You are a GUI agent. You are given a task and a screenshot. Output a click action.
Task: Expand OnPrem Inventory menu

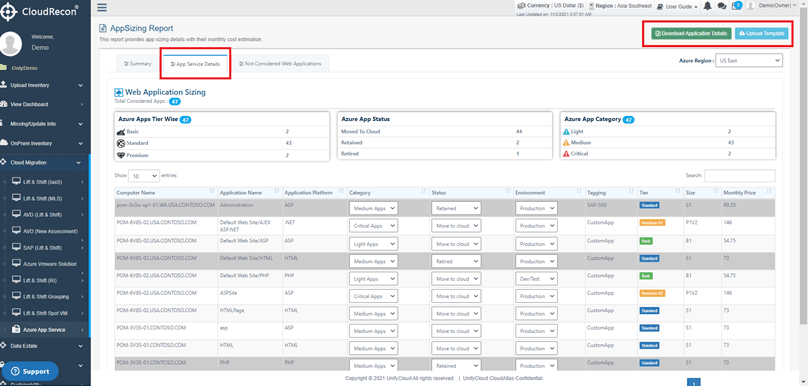point(44,143)
